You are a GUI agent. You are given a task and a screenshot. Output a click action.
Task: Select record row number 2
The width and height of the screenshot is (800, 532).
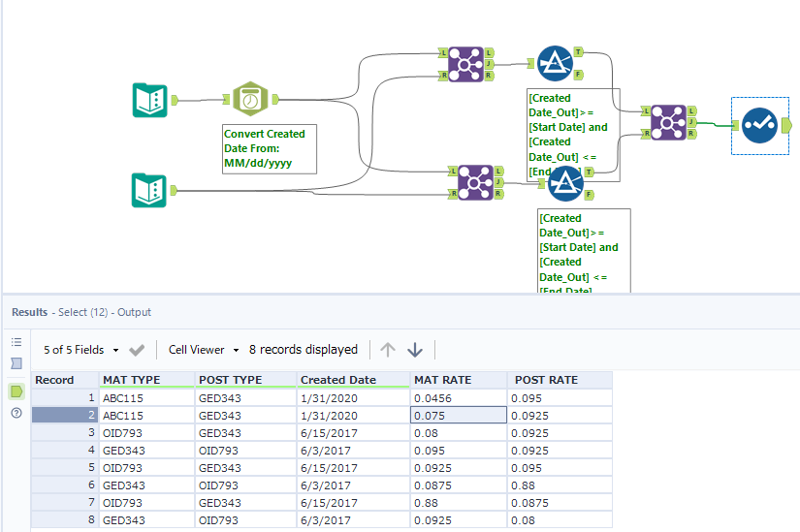(x=65, y=415)
